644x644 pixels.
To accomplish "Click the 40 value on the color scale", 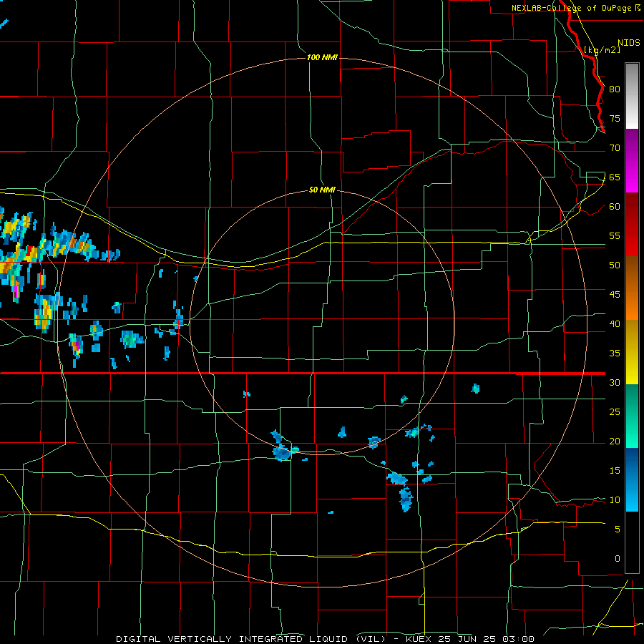I will [615, 323].
